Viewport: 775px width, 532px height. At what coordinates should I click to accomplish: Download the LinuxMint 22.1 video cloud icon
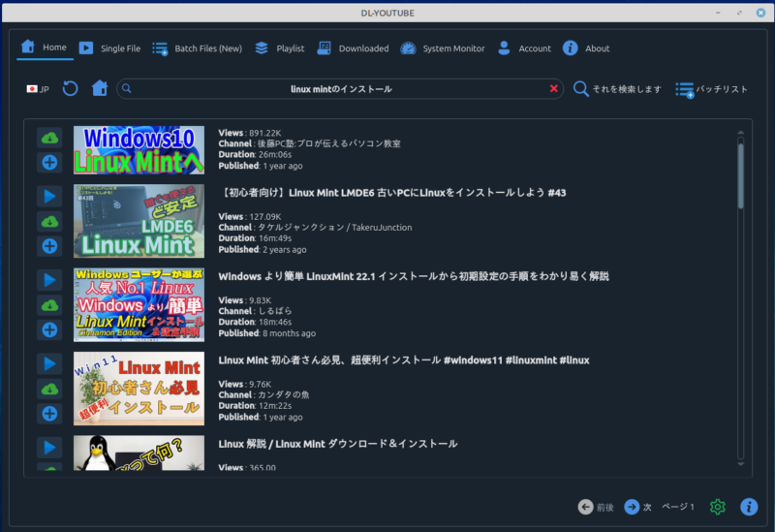[x=49, y=305]
